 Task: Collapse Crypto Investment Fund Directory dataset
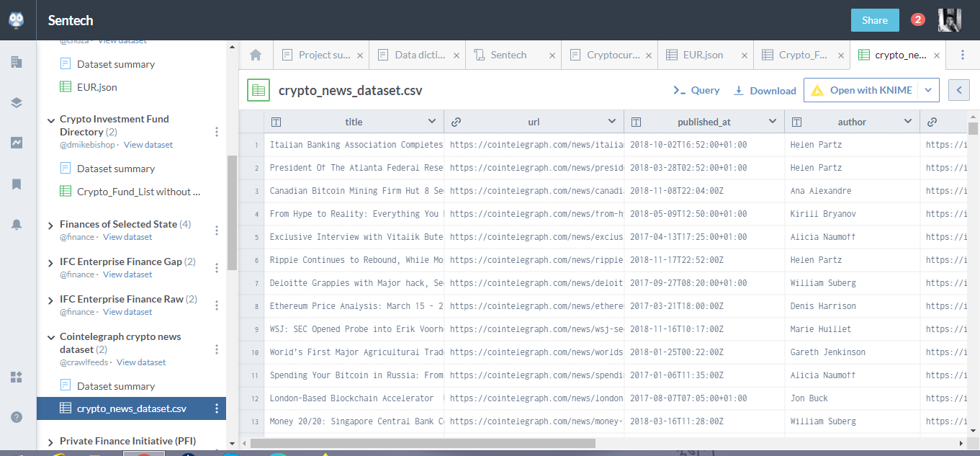click(x=51, y=120)
